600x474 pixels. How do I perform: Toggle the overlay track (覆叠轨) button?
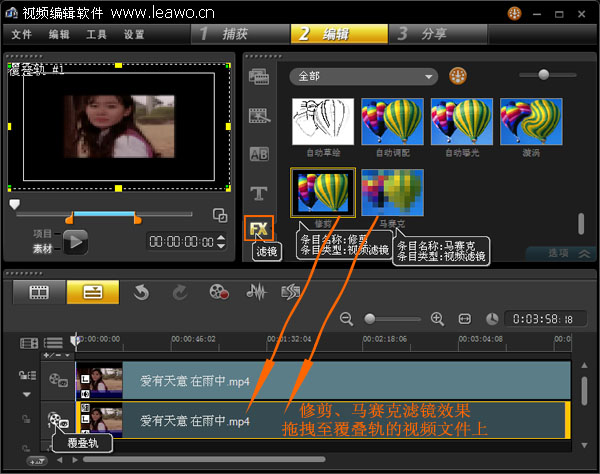pyautogui.click(x=58, y=423)
